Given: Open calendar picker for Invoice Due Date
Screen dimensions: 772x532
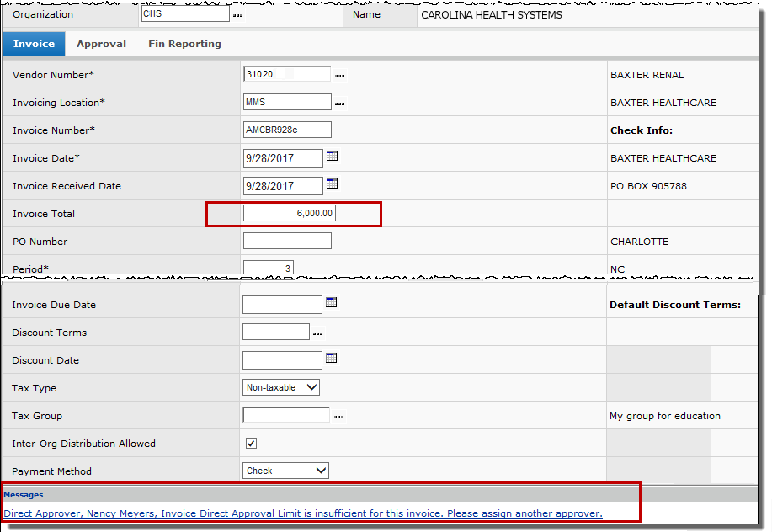Looking at the screenshot, I should click(332, 303).
